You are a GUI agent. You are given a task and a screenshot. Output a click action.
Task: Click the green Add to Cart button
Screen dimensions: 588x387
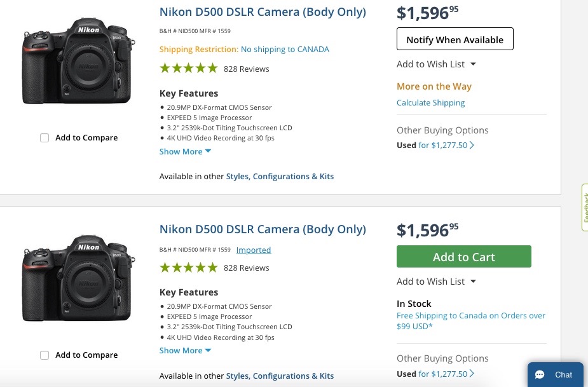[463, 257]
